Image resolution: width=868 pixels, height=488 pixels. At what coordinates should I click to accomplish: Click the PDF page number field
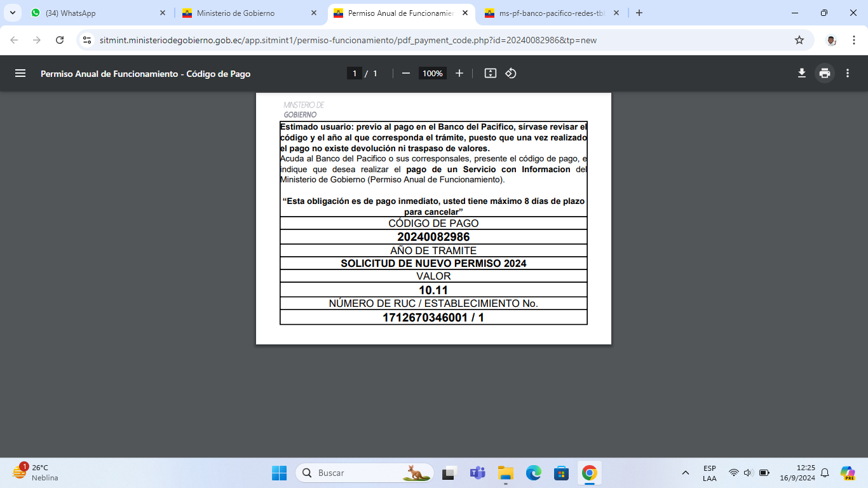click(x=355, y=73)
